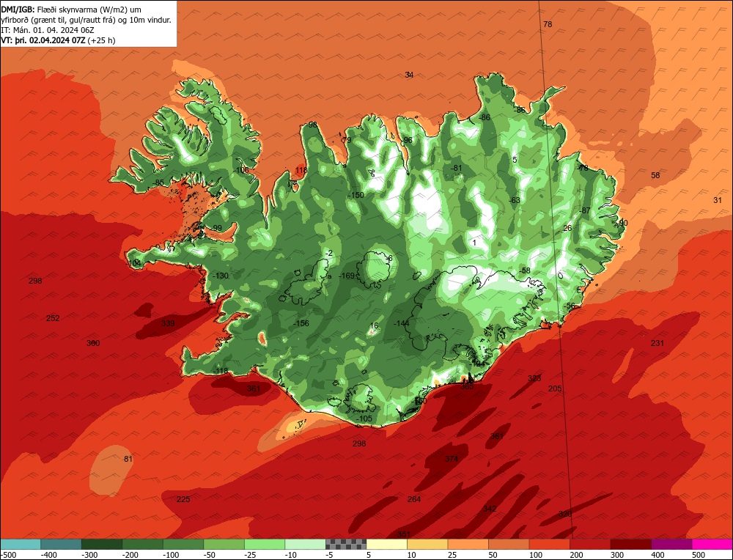Click the value -118 on the Reykjanes peninsula
Screen dimensions: 733x560
(x=220, y=371)
